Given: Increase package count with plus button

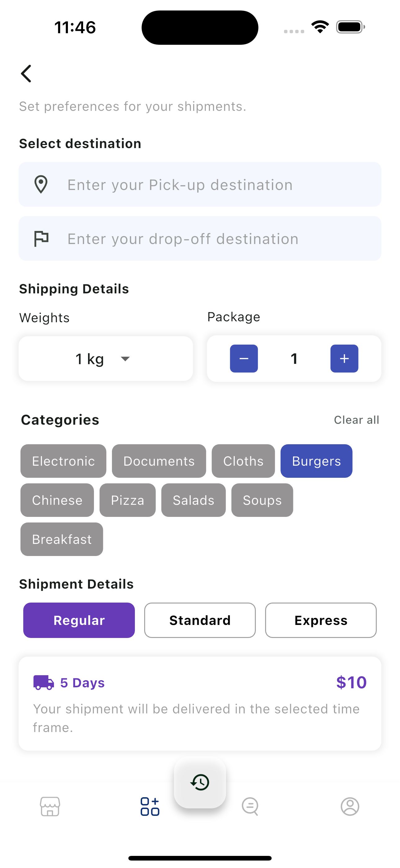Looking at the screenshot, I should (344, 359).
